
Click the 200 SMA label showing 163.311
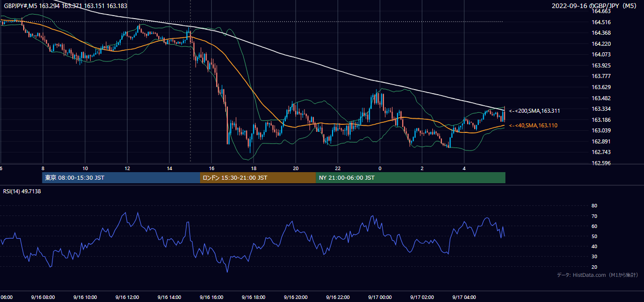[535, 111]
